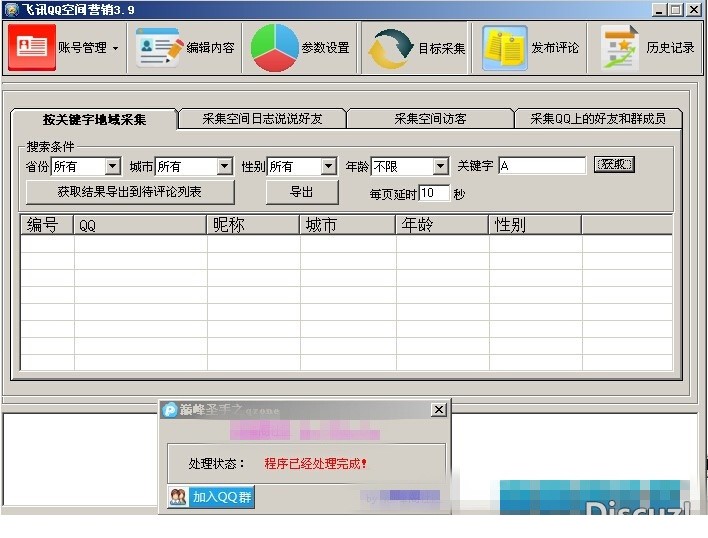Image resolution: width=708 pixels, height=538 pixels.
Task: Open the 发布评论 sticky notes icon
Action: [x=505, y=48]
